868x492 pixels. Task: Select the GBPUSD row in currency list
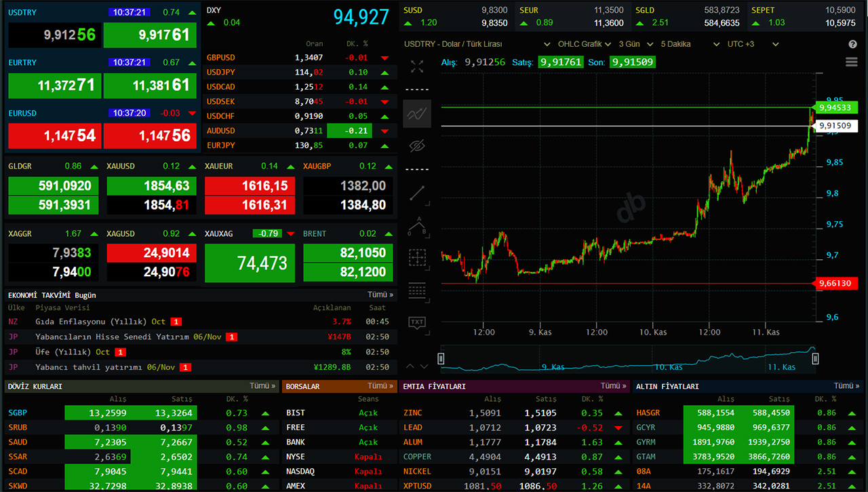pyautogui.click(x=299, y=58)
